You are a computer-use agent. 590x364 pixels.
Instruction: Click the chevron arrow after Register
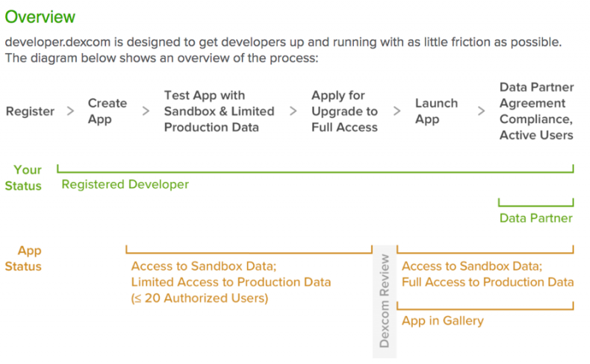(x=70, y=111)
